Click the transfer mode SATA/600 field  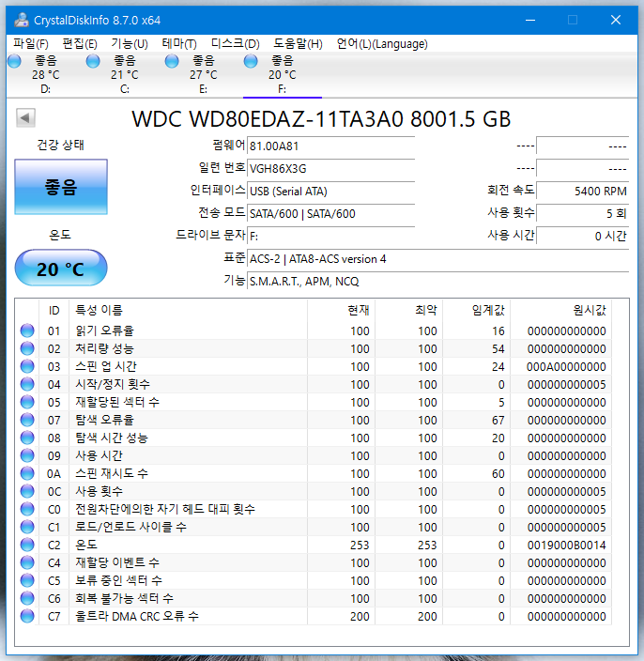331,213
